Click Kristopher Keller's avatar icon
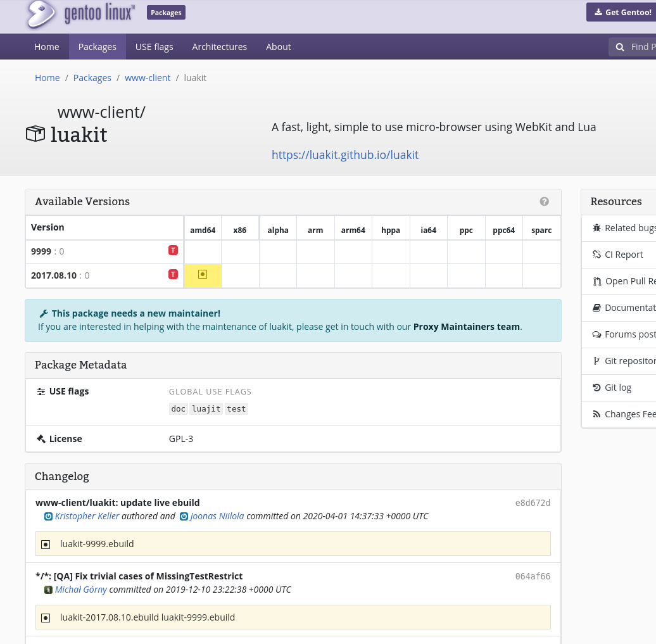656x644 pixels. coord(49,516)
